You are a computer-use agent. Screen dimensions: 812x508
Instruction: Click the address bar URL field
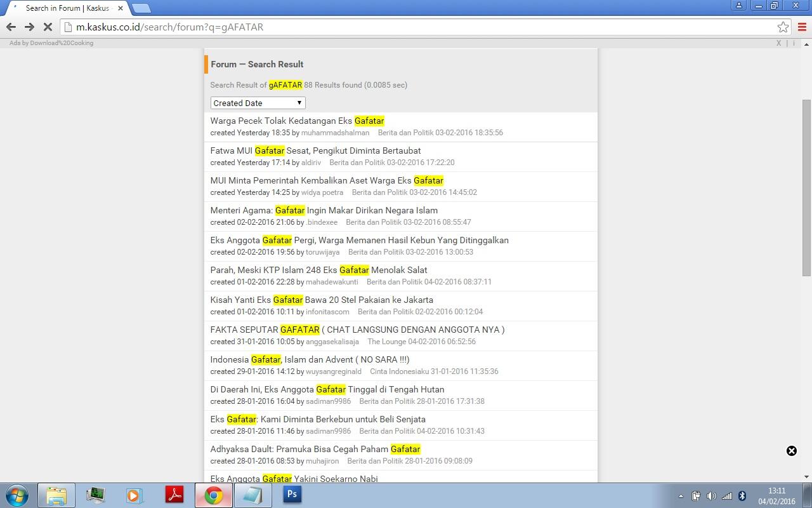(419, 27)
